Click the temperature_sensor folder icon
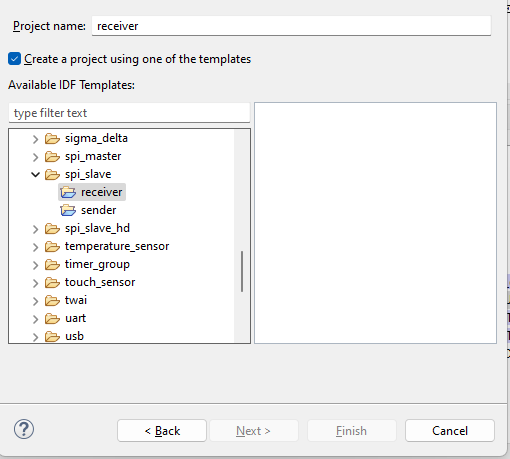The width and height of the screenshot is (510, 459). point(52,246)
